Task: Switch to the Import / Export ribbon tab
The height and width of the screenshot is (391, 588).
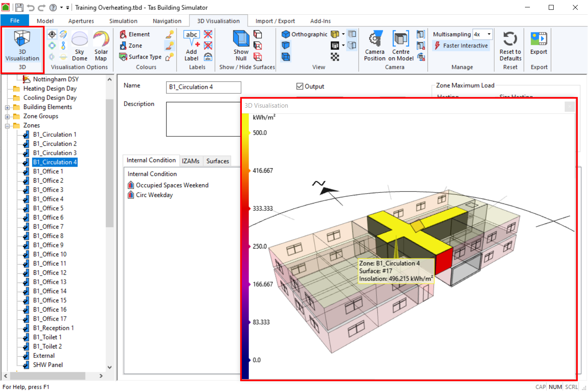Action: [275, 21]
